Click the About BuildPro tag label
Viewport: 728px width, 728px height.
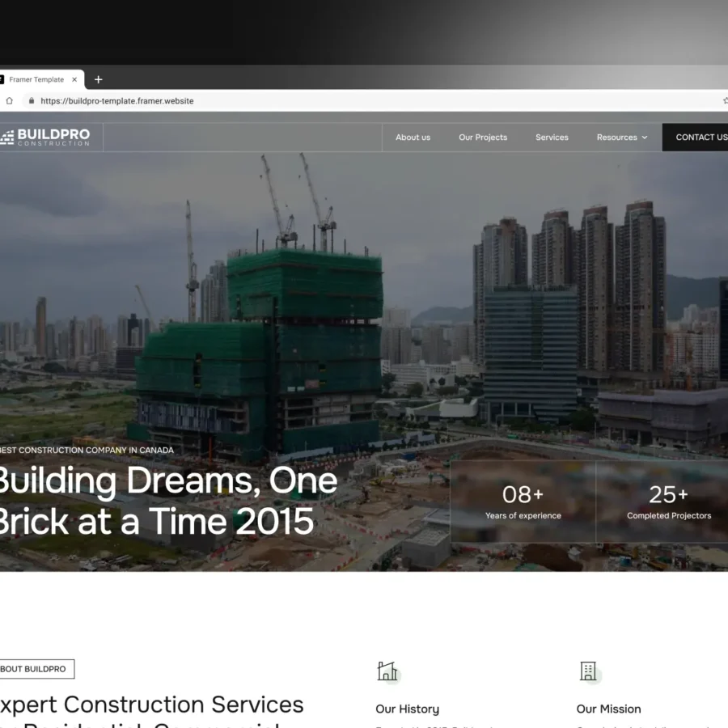pos(36,669)
